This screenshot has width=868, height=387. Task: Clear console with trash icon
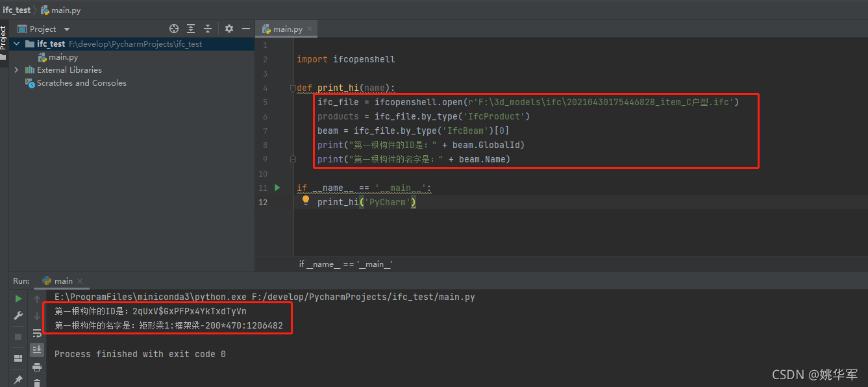pos(37,383)
